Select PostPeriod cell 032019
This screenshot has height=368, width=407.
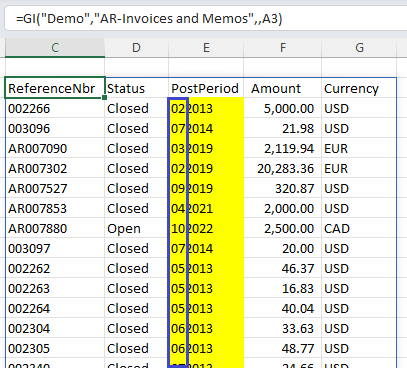(x=206, y=148)
